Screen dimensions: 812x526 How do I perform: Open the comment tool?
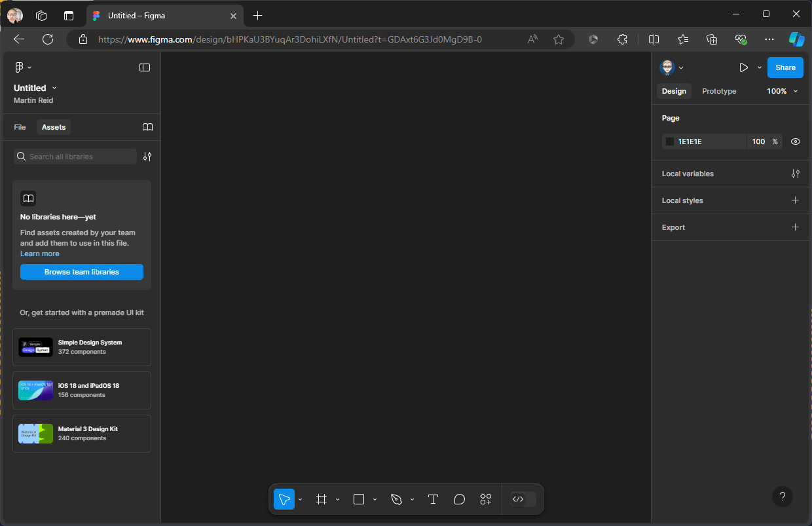[x=459, y=498]
